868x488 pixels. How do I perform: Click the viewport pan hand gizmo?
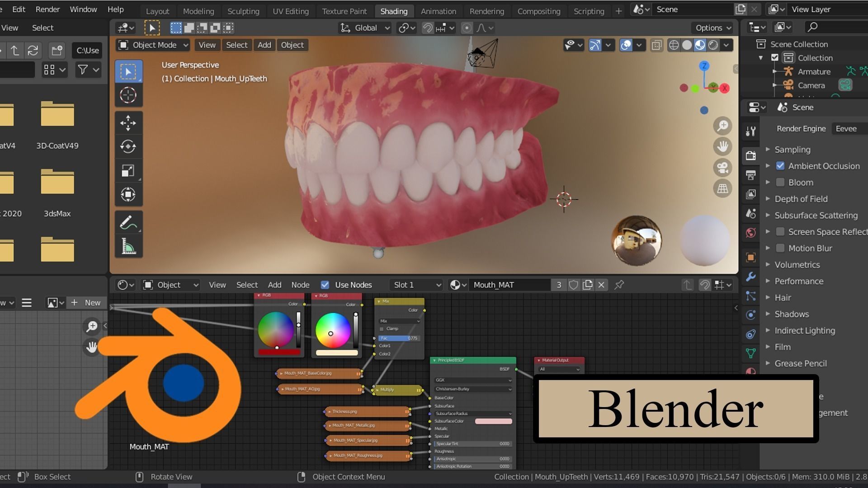tap(722, 146)
